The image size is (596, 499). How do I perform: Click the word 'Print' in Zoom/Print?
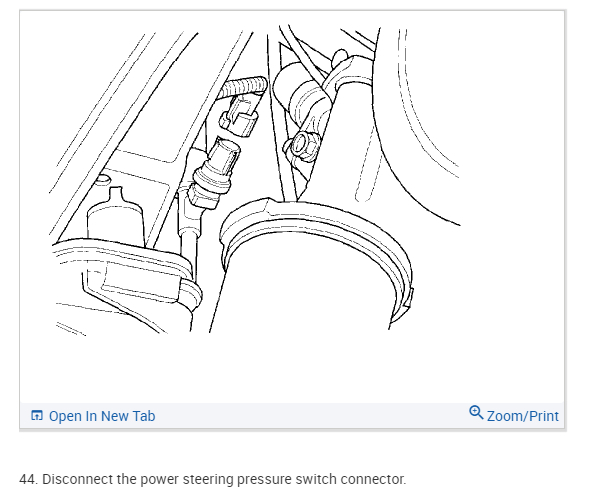pyautogui.click(x=544, y=416)
